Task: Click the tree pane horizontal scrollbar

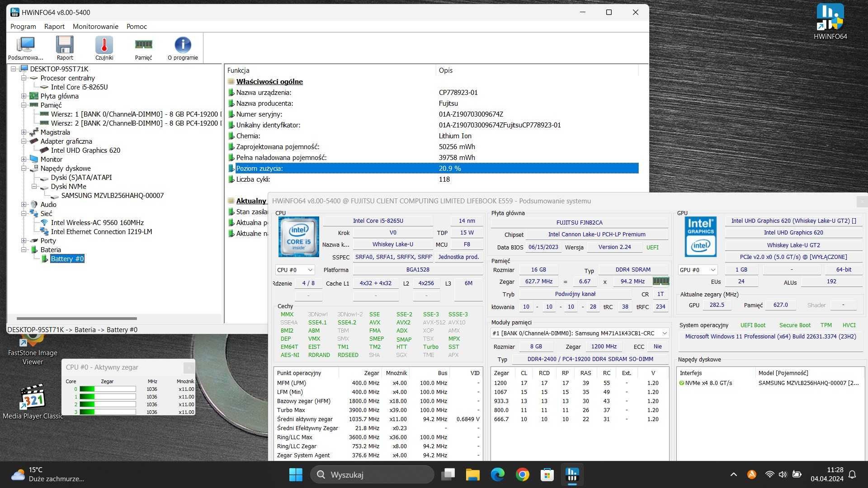Action: pyautogui.click(x=77, y=318)
